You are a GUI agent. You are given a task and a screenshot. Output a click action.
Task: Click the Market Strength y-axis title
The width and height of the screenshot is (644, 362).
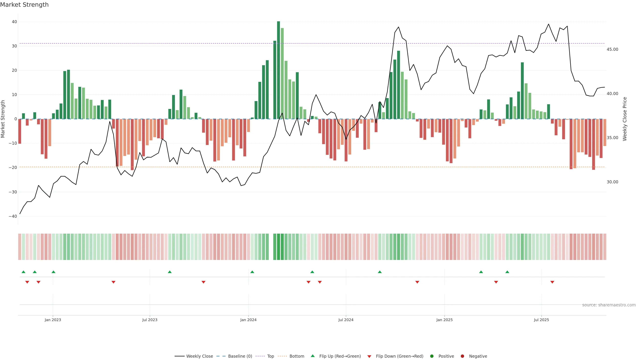coord(3,119)
